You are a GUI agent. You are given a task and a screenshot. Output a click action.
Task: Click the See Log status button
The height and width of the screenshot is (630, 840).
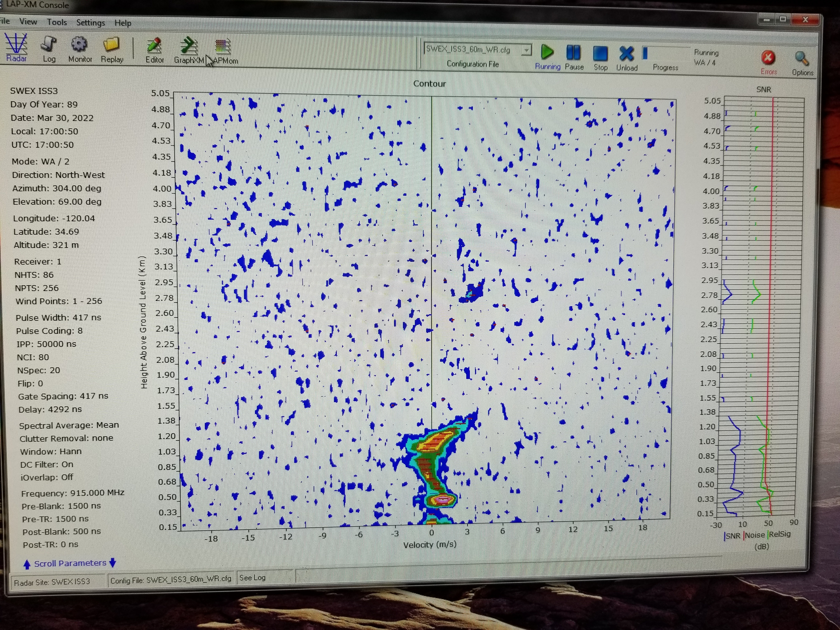click(x=252, y=577)
